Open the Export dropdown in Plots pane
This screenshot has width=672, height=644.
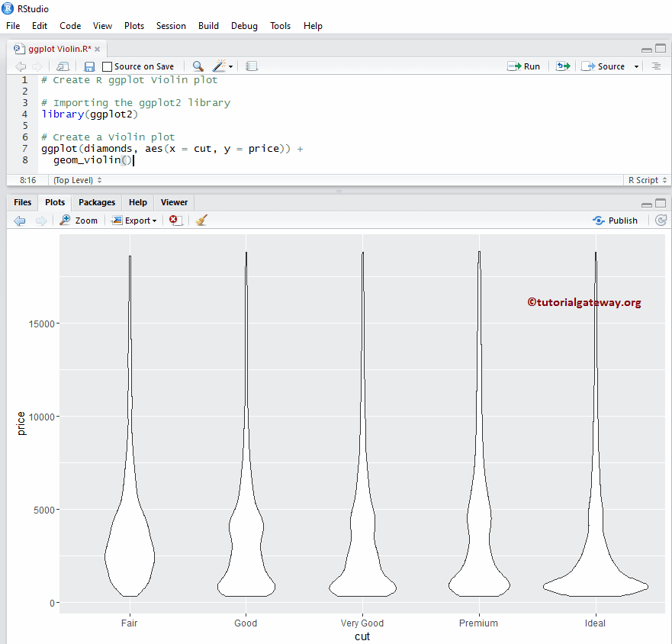pyautogui.click(x=134, y=221)
